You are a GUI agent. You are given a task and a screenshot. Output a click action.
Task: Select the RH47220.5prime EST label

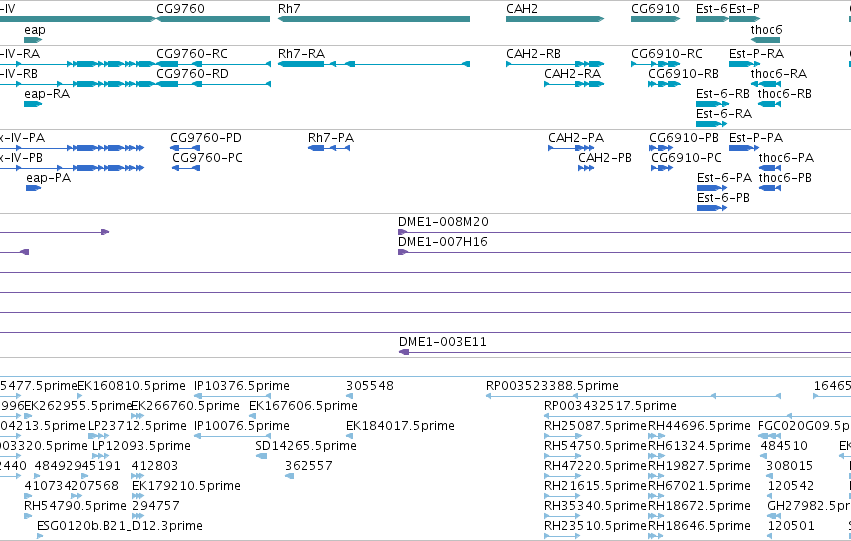(x=595, y=466)
